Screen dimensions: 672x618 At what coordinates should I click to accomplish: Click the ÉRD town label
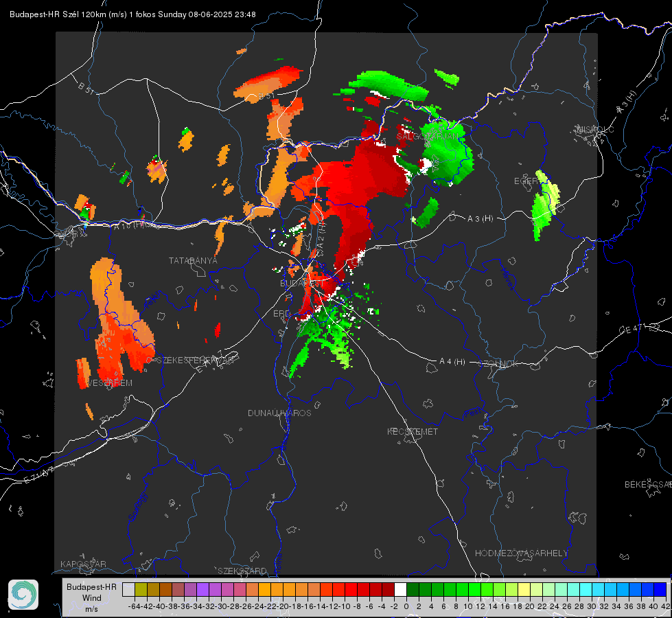(281, 314)
